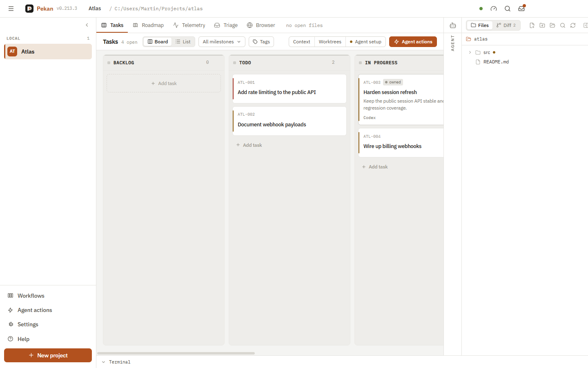Switch to the Roadmap tab
This screenshot has width=588, height=368.
148,25
